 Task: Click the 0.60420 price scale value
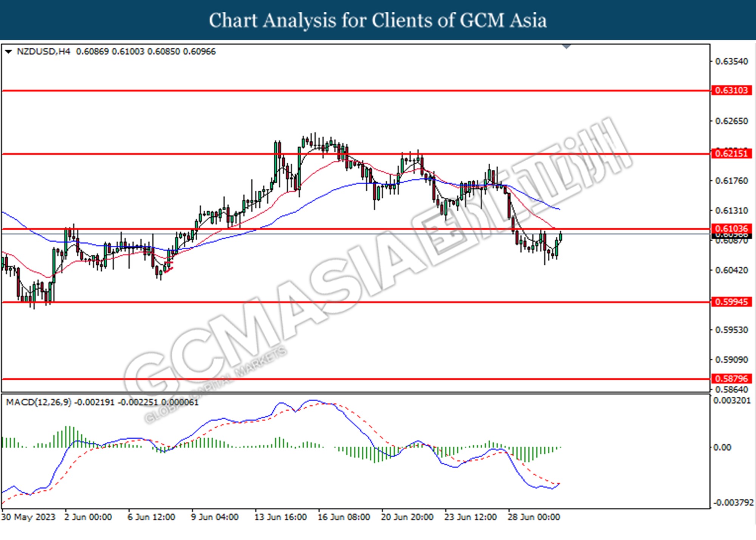click(731, 270)
